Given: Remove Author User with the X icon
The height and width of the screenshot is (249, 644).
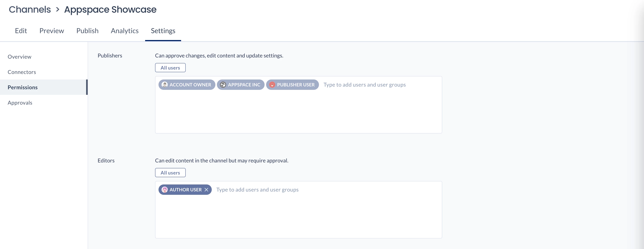Looking at the screenshot, I should pyautogui.click(x=206, y=190).
